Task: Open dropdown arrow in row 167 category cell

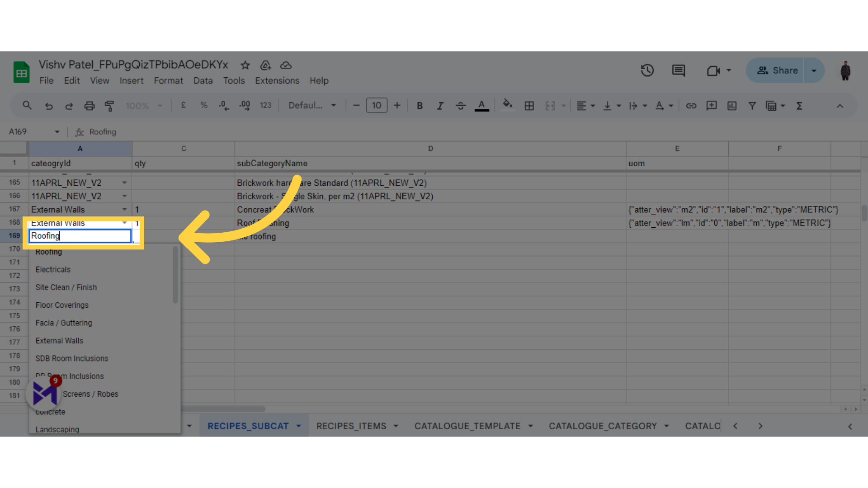Action: click(124, 209)
